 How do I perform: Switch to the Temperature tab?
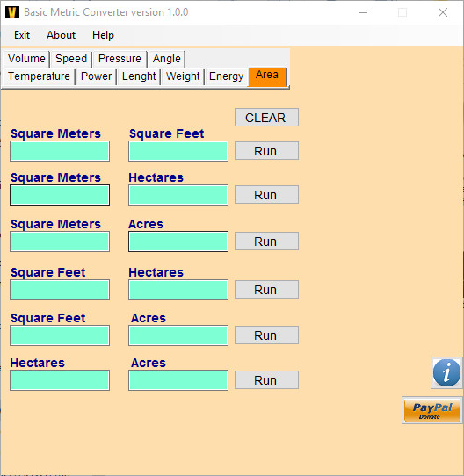click(39, 76)
